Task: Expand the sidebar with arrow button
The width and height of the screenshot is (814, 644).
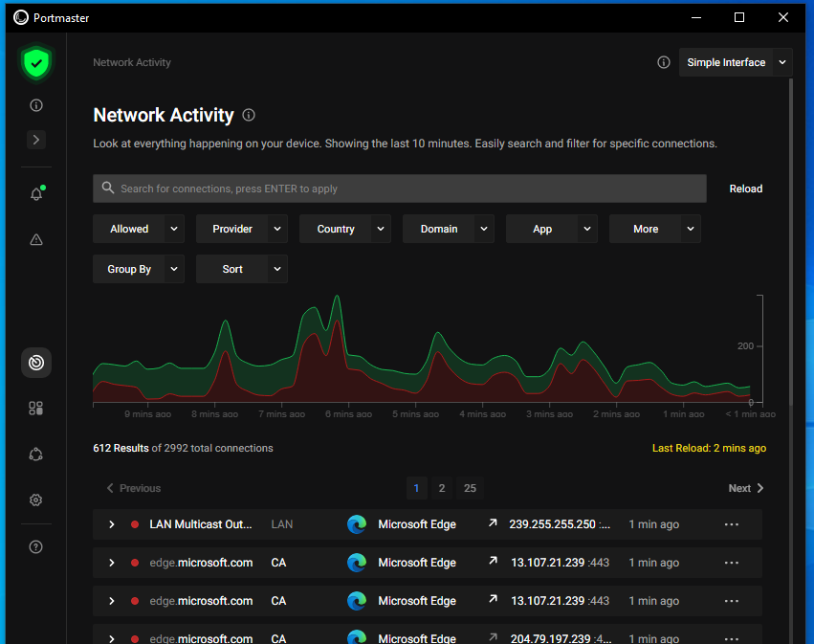Action: pyautogui.click(x=36, y=140)
